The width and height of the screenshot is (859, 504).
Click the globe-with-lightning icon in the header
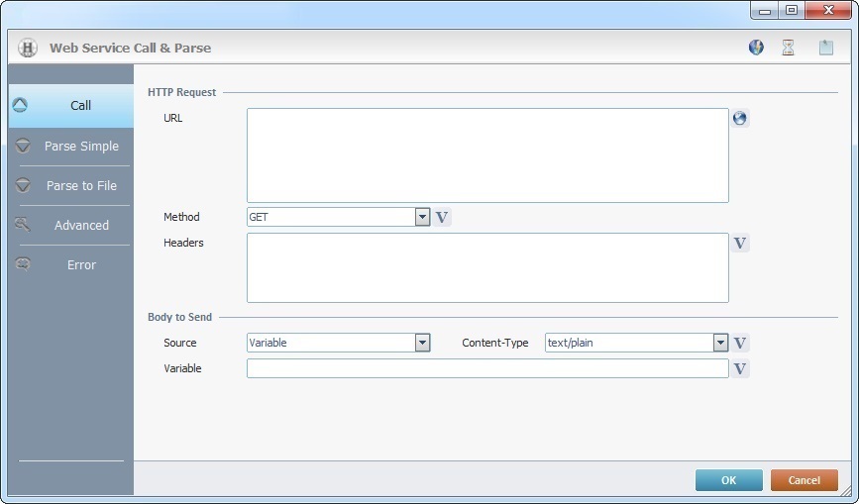coord(756,48)
